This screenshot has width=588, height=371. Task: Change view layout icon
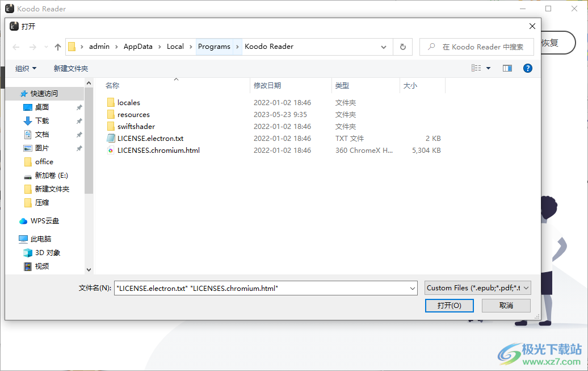476,68
